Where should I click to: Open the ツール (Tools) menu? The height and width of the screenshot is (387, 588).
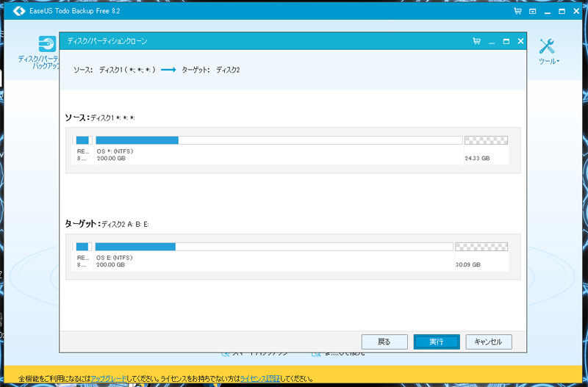549,61
